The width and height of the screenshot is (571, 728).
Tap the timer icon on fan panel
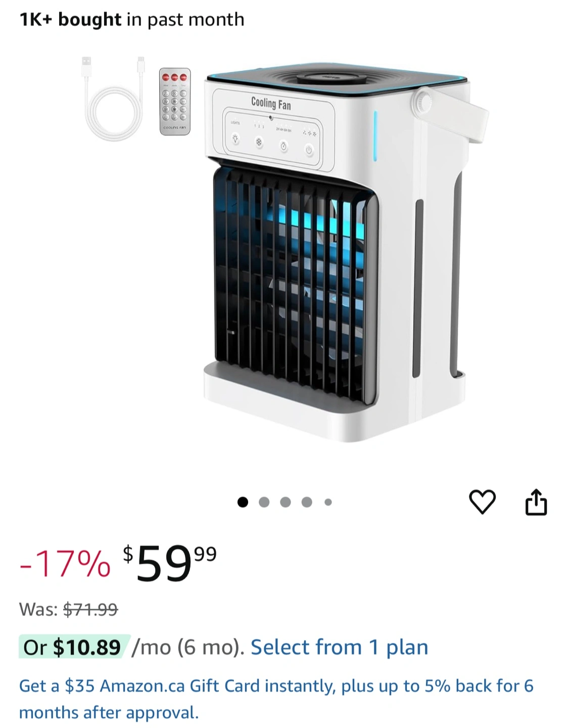click(x=283, y=147)
